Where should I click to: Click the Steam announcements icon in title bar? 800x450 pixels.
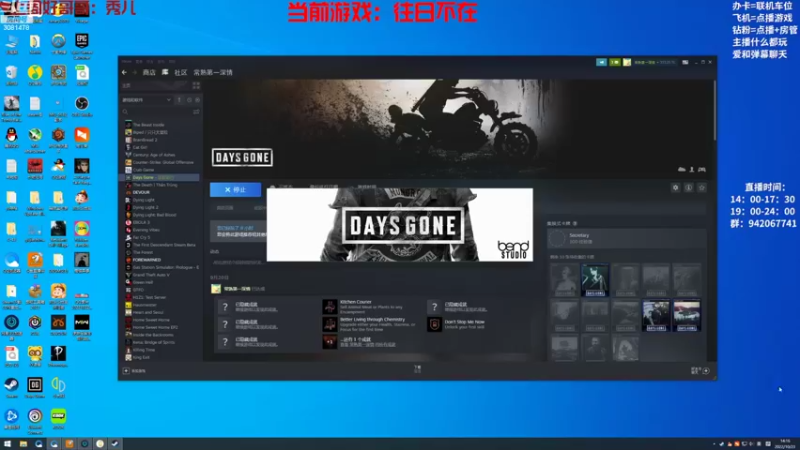coord(602,62)
